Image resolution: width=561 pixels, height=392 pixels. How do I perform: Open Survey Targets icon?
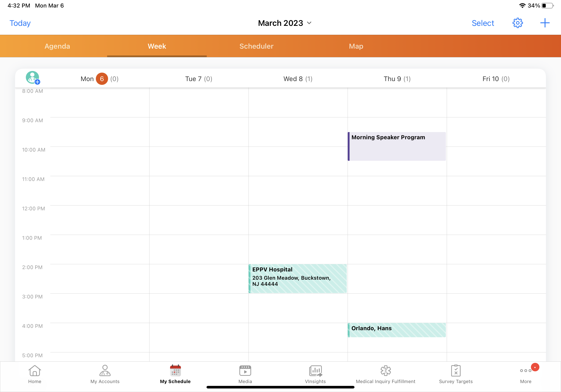pyautogui.click(x=456, y=374)
